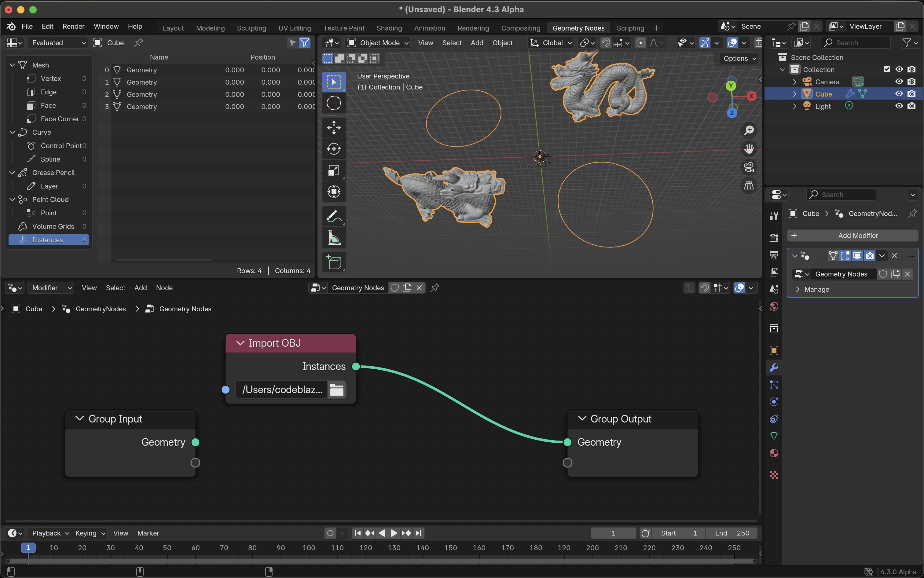The image size is (924, 578).
Task: Uncheck Collection exclude checkbox
Action: tap(887, 70)
